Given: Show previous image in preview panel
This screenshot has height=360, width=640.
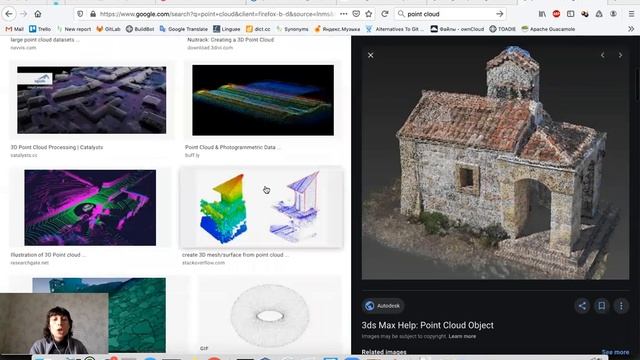Looking at the screenshot, I should [602, 55].
